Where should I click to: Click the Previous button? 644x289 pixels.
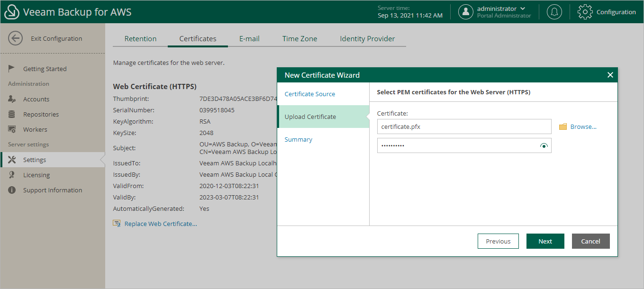tap(498, 241)
